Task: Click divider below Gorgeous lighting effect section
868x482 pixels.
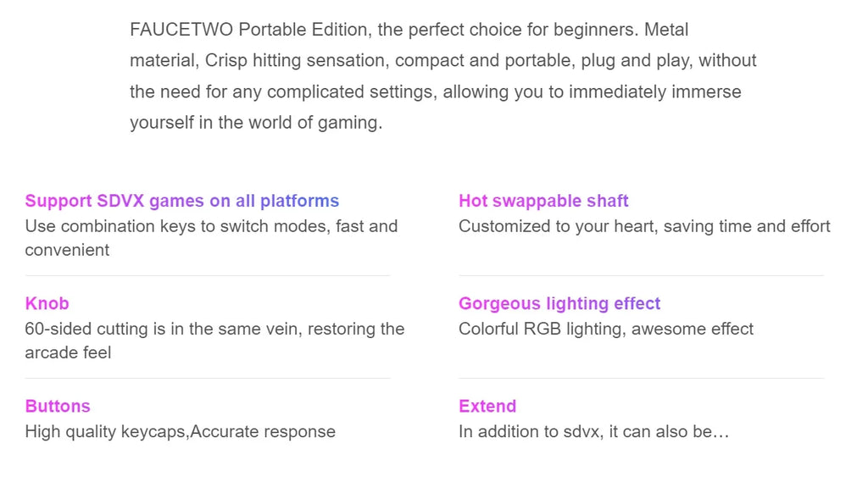Action: pos(641,378)
